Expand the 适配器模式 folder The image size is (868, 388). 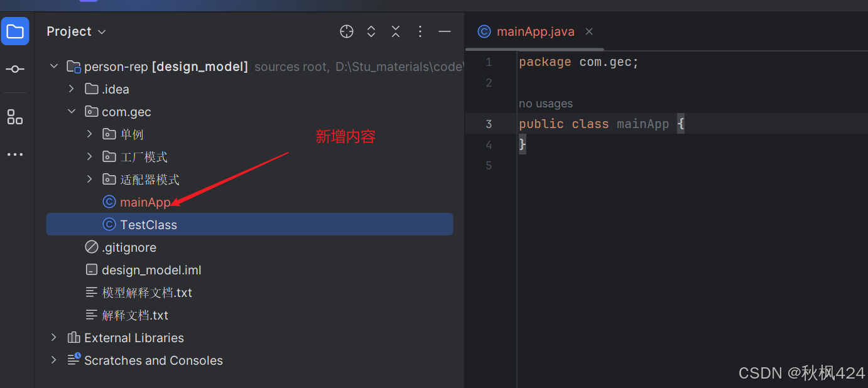pos(89,179)
